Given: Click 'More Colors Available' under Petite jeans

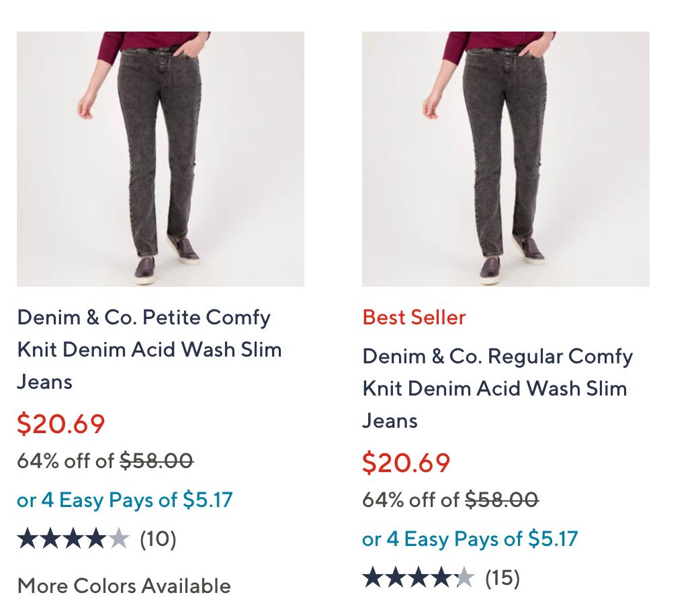Looking at the screenshot, I should coord(124,585).
